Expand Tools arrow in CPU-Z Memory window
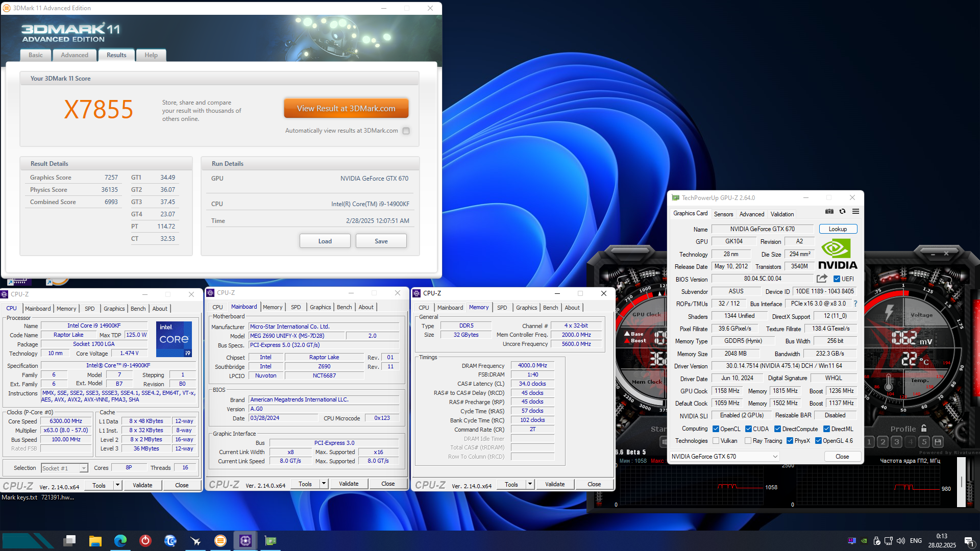 point(530,484)
